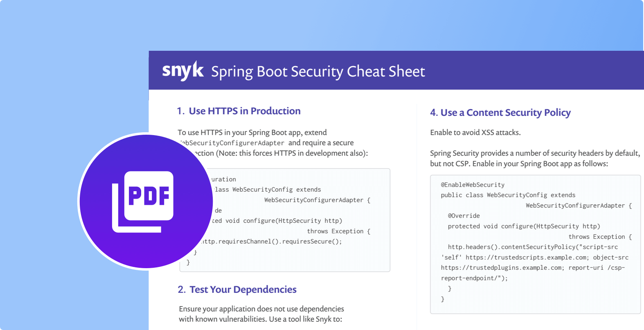Image resolution: width=644 pixels, height=330 pixels.
Task: Click the 'Spring Boot Security Cheat Sheet' title
Action: [x=318, y=72]
